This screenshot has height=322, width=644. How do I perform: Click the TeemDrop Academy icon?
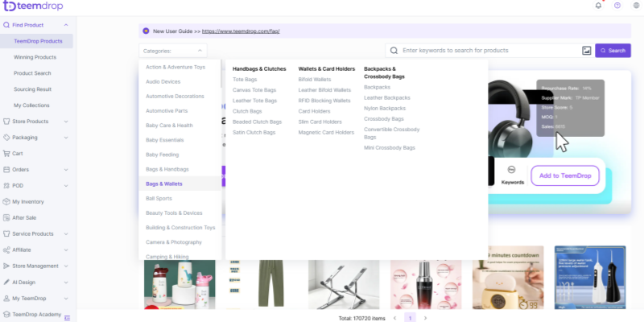click(6, 314)
